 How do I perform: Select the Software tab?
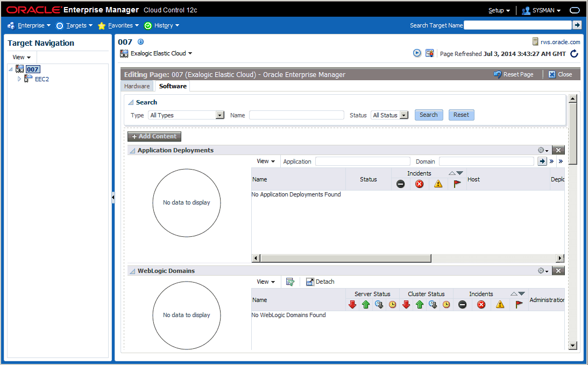click(x=173, y=86)
